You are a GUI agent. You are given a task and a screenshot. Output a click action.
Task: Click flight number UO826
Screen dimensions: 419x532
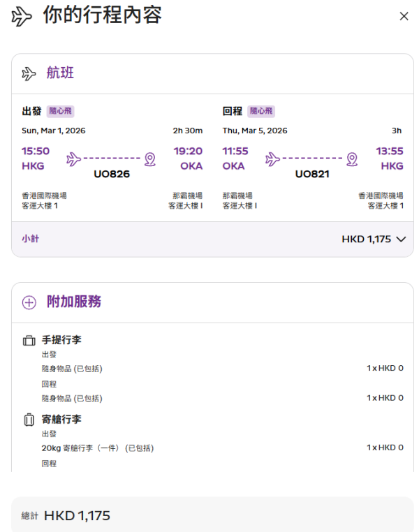pyautogui.click(x=112, y=174)
